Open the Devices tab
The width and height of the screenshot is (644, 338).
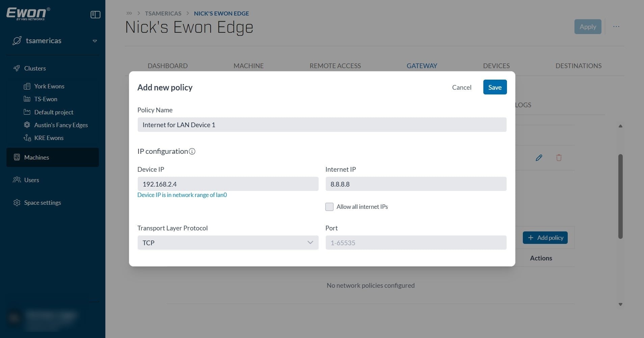pos(497,66)
